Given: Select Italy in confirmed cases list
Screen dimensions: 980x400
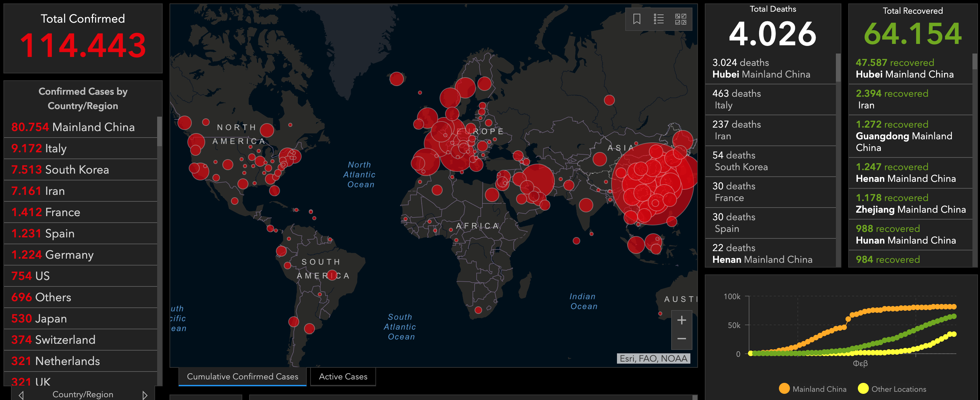Looking at the screenshot, I should (x=56, y=148).
